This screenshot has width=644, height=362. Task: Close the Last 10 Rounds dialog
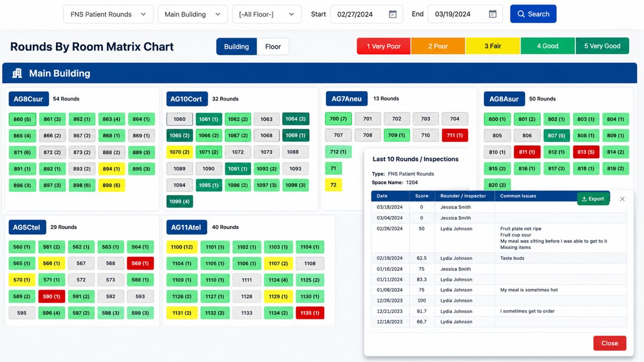click(x=610, y=343)
